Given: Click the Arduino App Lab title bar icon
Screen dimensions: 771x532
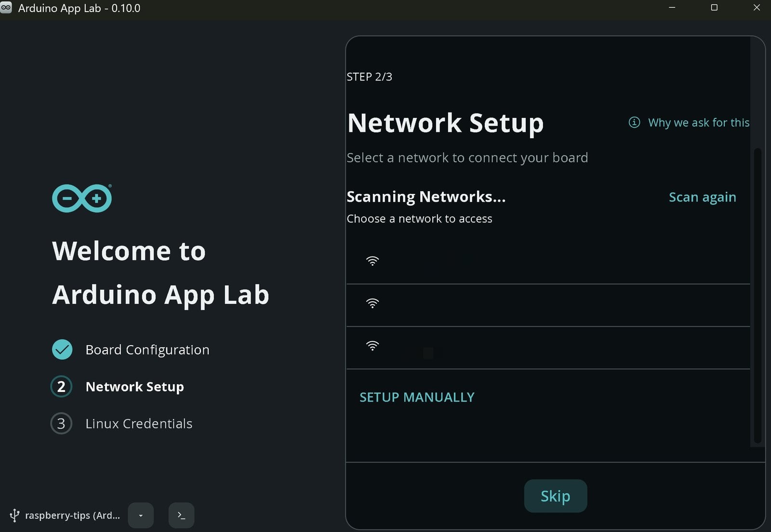Looking at the screenshot, I should tap(6, 8).
